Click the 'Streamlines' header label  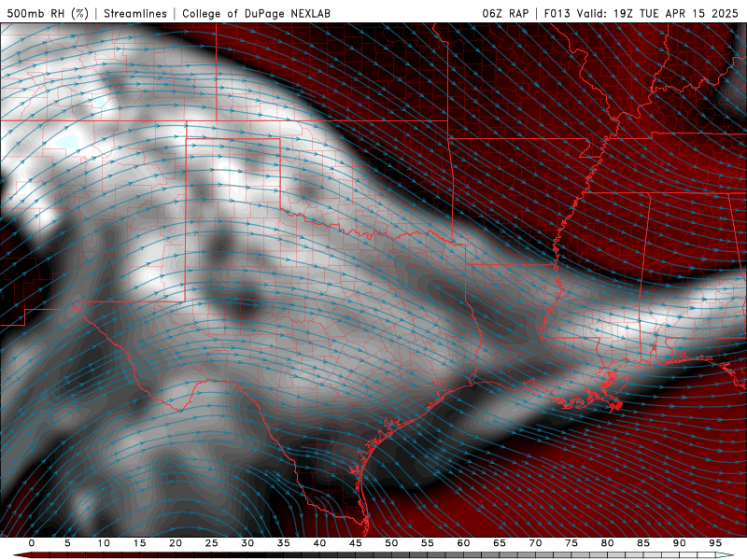(x=135, y=13)
